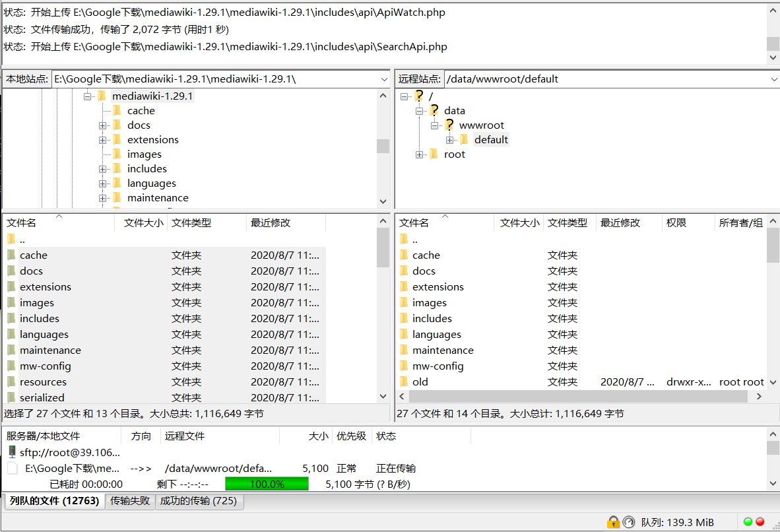Click the sftp server icon in queue
780x532 pixels.
[x=12, y=452]
